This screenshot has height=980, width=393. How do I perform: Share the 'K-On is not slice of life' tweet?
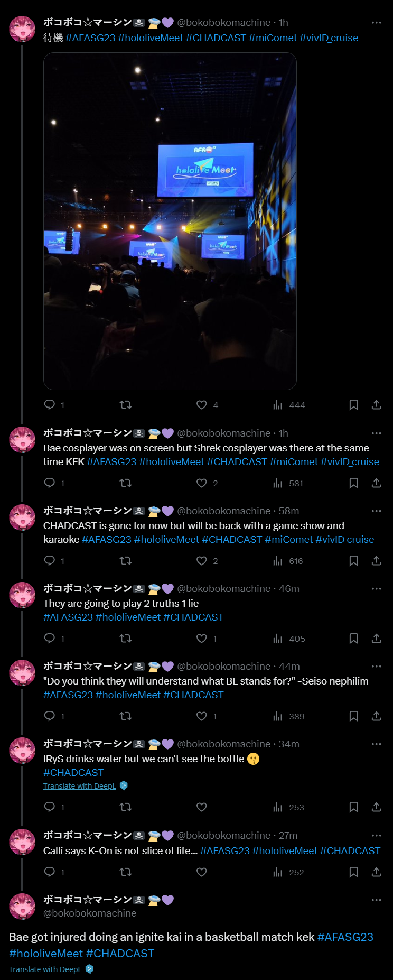pyautogui.click(x=377, y=872)
